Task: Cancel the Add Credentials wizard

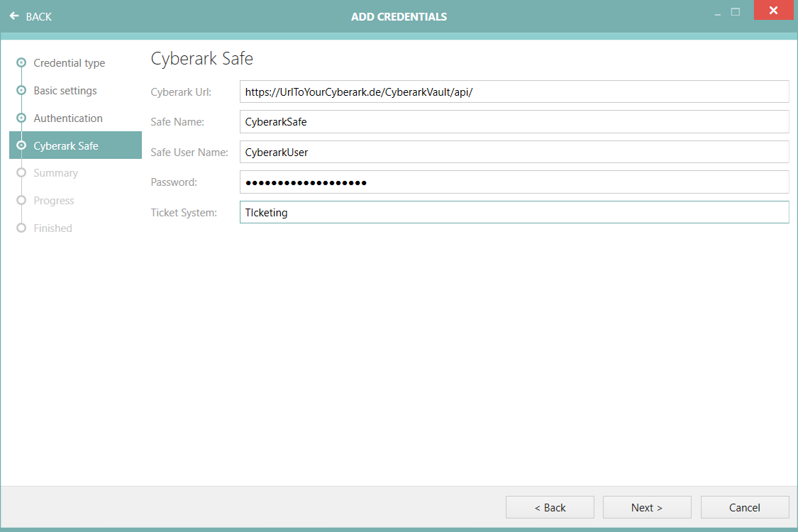Action: pyautogui.click(x=744, y=507)
